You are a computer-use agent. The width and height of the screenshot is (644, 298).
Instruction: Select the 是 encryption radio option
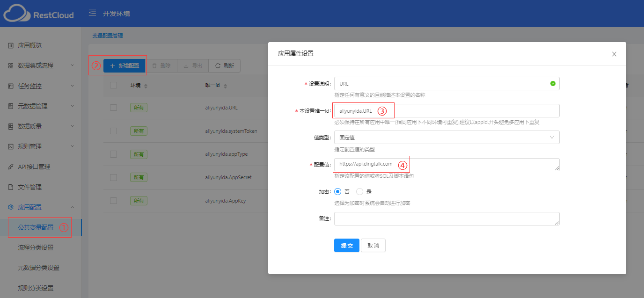tap(359, 192)
